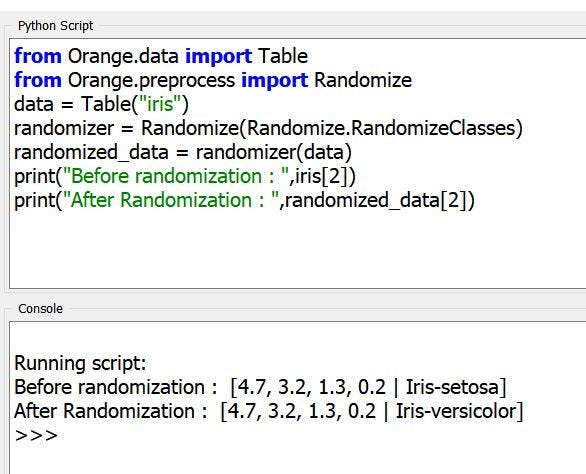Click the data = Table("iris") line
This screenshot has height=474, width=586.
click(x=101, y=104)
